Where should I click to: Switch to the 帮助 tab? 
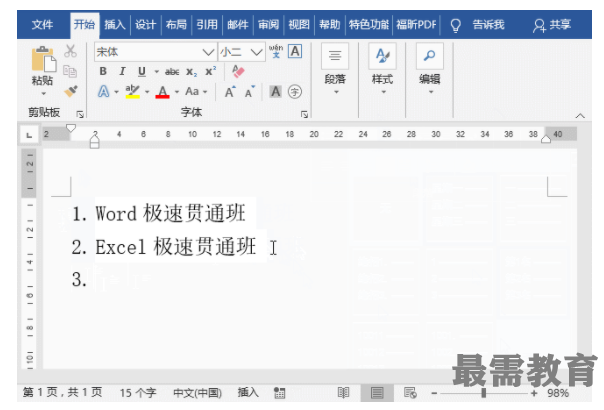point(330,25)
